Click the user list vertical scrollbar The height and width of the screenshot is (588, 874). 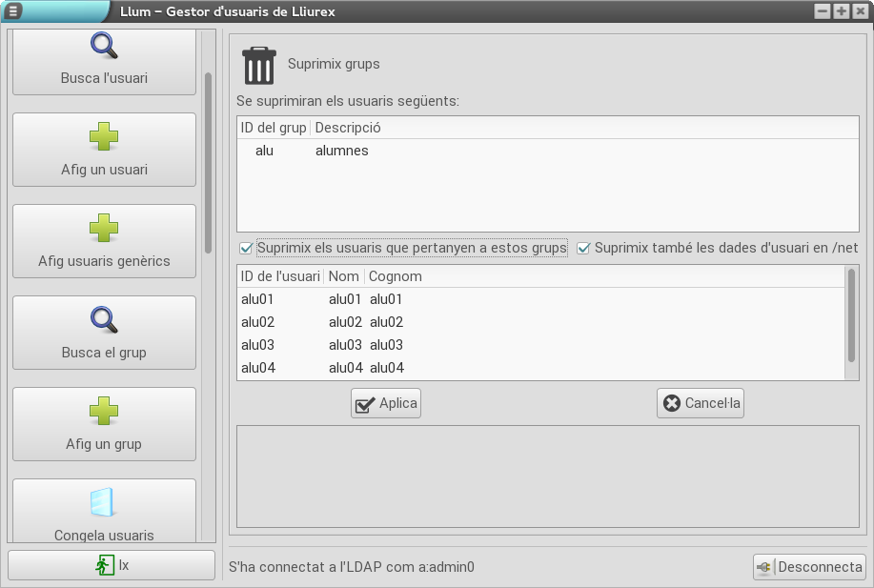tap(852, 314)
